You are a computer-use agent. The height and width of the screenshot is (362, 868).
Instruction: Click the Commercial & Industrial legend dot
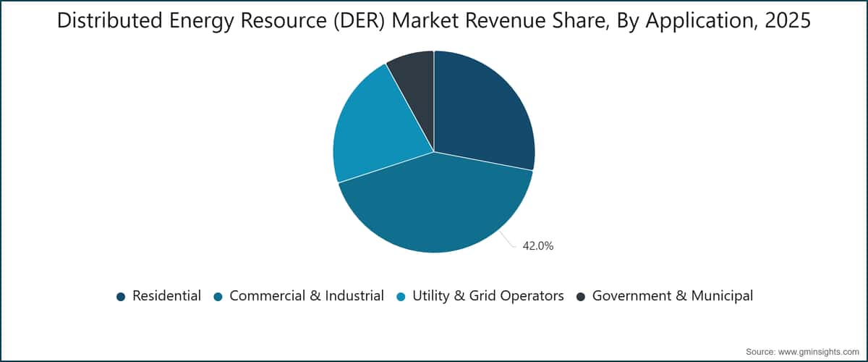(218, 296)
